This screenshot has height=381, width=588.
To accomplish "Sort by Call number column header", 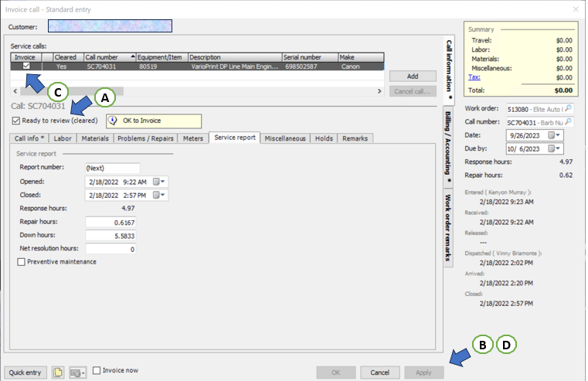I will [110, 57].
